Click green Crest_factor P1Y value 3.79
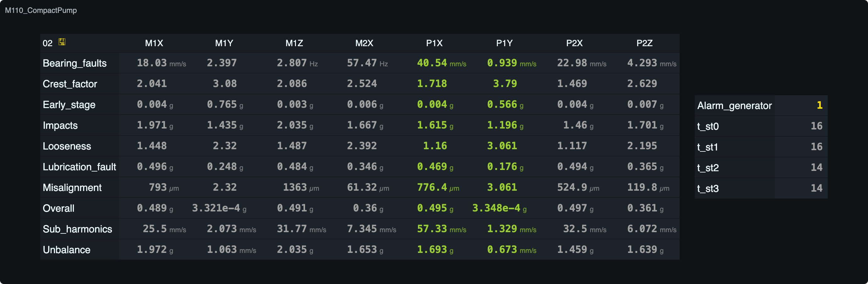This screenshot has height=284, width=868. click(505, 84)
